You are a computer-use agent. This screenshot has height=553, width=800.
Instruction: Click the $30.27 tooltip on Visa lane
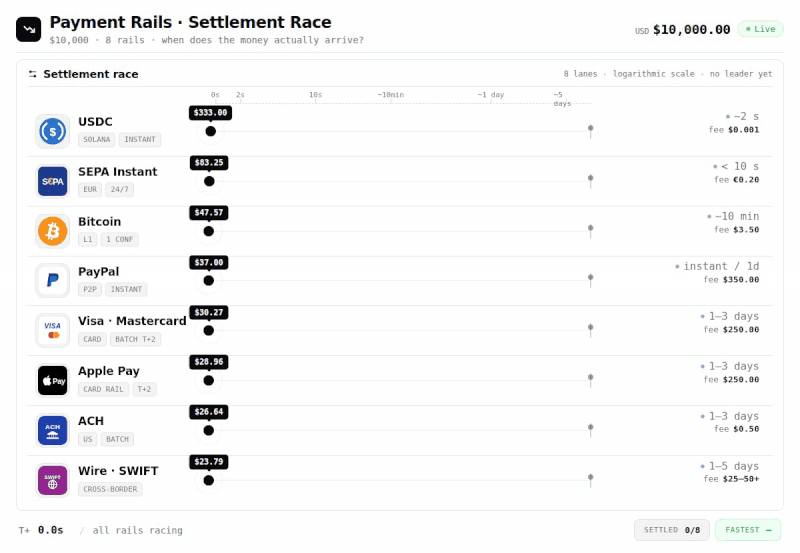[x=209, y=312]
